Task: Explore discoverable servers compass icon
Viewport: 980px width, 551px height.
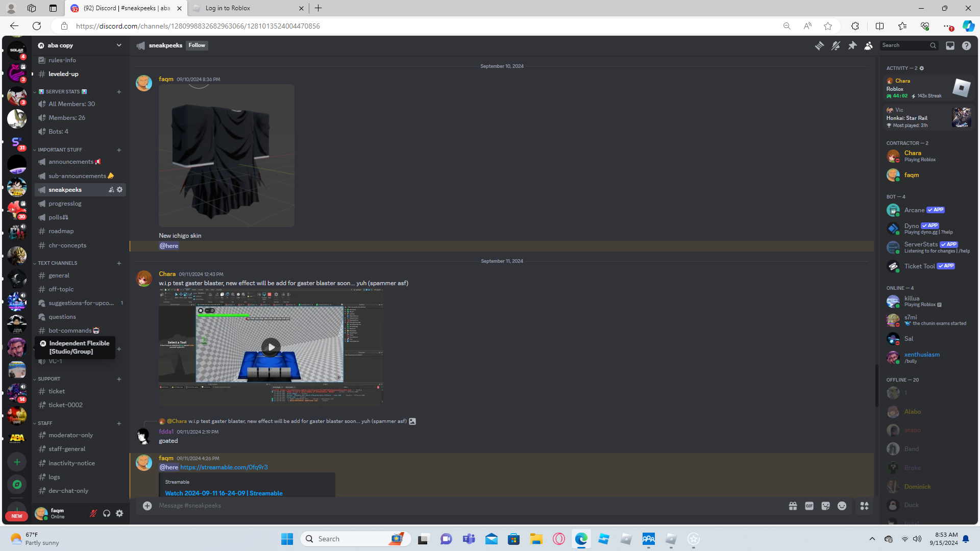Action: tap(17, 485)
